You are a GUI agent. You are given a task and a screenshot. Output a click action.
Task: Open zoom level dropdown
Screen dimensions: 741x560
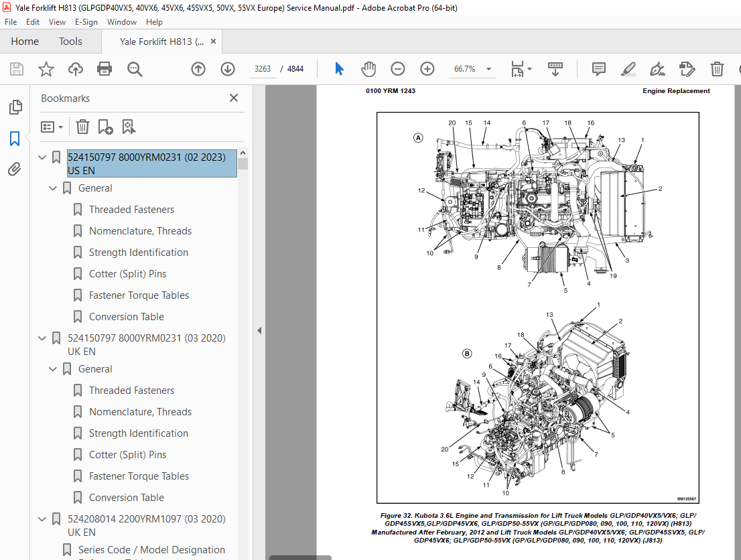pyautogui.click(x=488, y=69)
